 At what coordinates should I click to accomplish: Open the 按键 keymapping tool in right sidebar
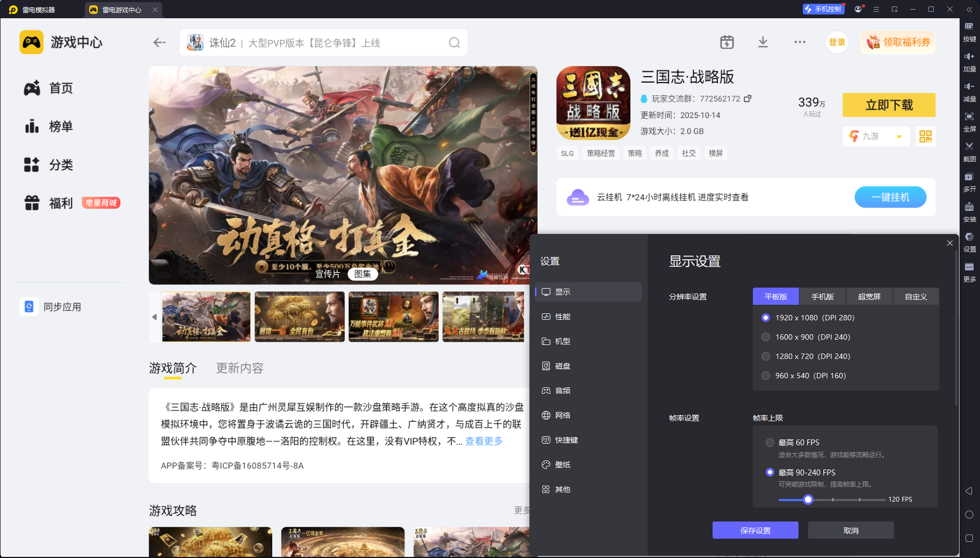969,32
